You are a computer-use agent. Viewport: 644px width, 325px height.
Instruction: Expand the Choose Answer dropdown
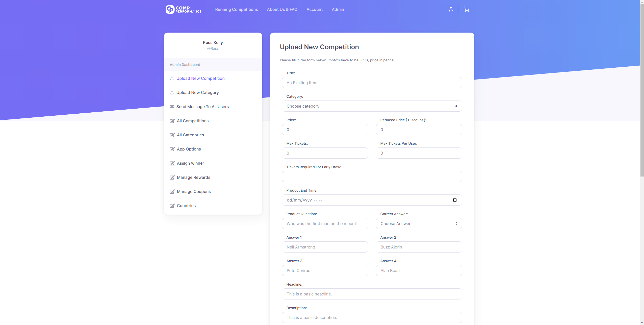click(419, 223)
